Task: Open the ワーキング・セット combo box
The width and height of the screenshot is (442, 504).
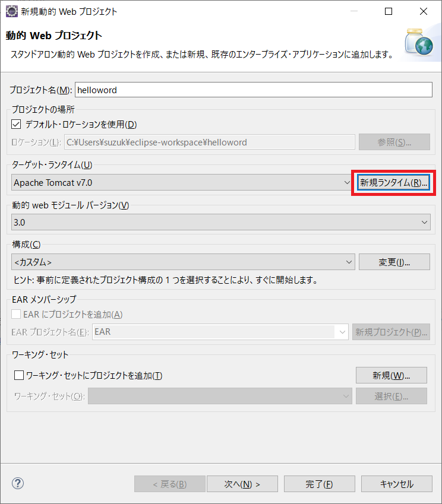Action: pyautogui.click(x=220, y=396)
